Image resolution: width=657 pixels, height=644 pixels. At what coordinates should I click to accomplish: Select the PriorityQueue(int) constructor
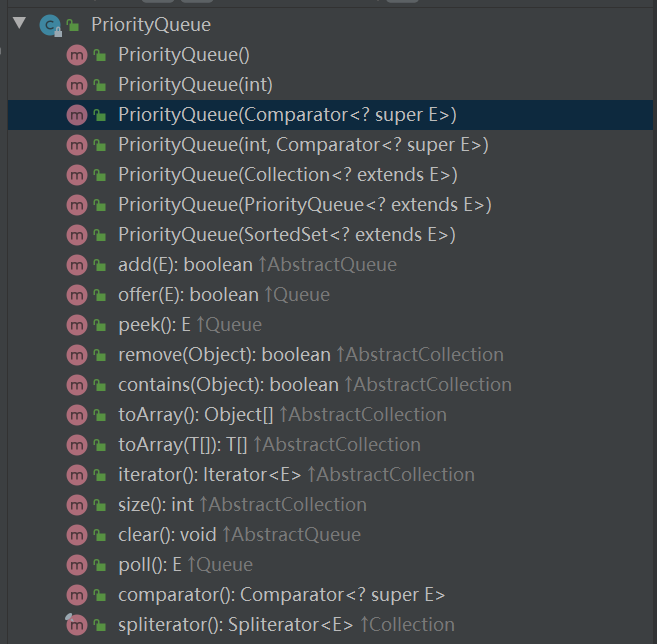click(195, 85)
